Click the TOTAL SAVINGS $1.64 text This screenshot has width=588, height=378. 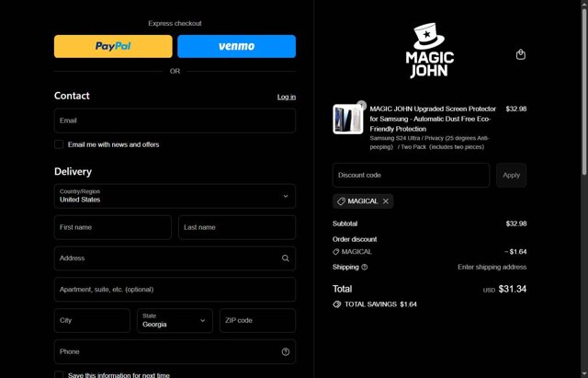point(380,304)
